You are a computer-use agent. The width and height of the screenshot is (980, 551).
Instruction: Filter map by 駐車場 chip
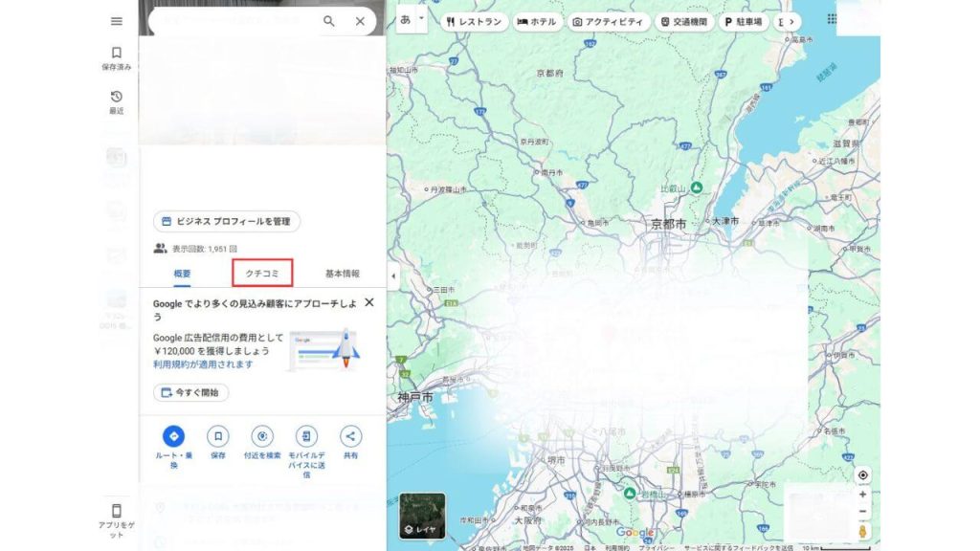click(744, 21)
